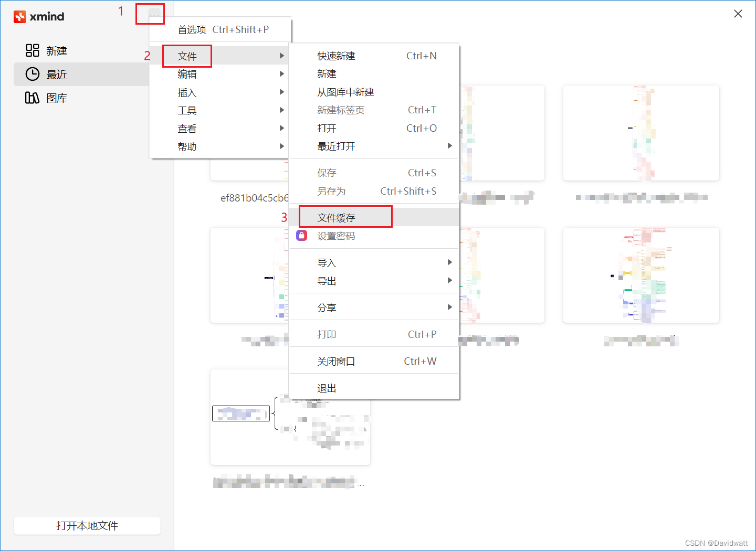Expand the arrow next to 插入
This screenshot has width=756, height=551.
[x=282, y=92]
